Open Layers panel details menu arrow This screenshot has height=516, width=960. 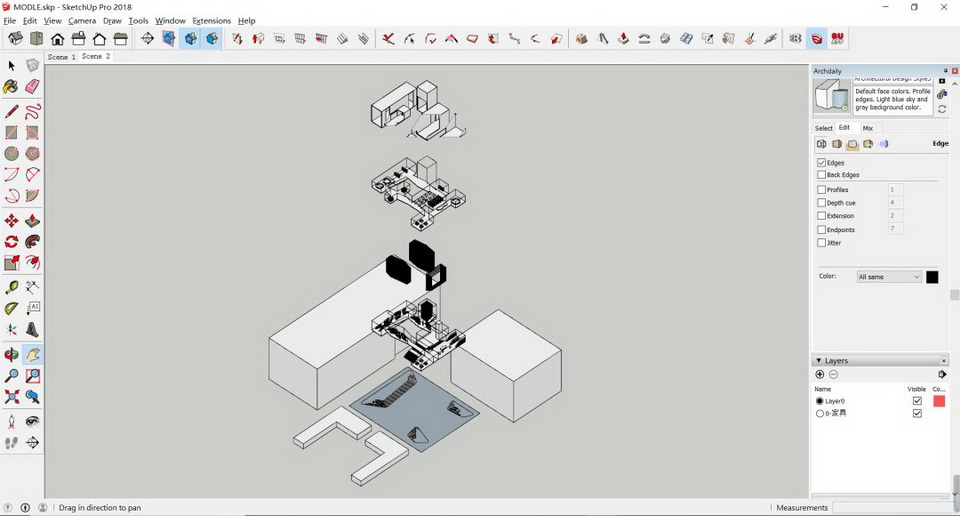click(942, 374)
